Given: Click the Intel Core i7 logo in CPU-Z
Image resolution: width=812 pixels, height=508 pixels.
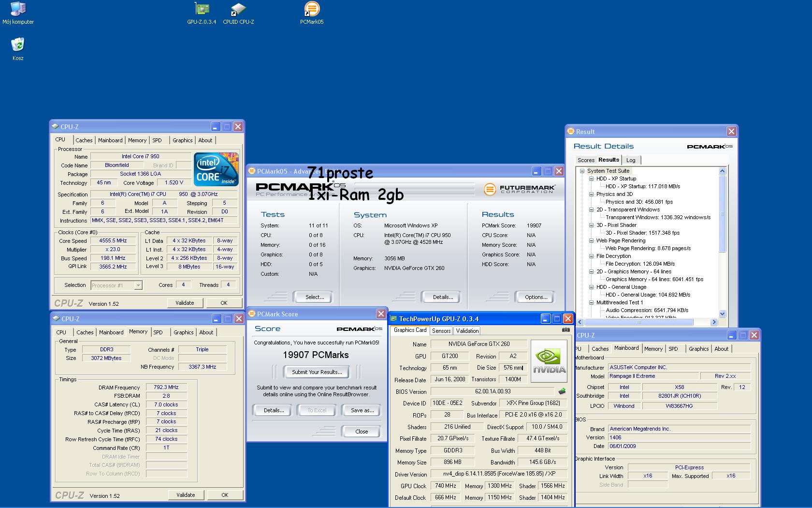Looking at the screenshot, I should tap(216, 169).
